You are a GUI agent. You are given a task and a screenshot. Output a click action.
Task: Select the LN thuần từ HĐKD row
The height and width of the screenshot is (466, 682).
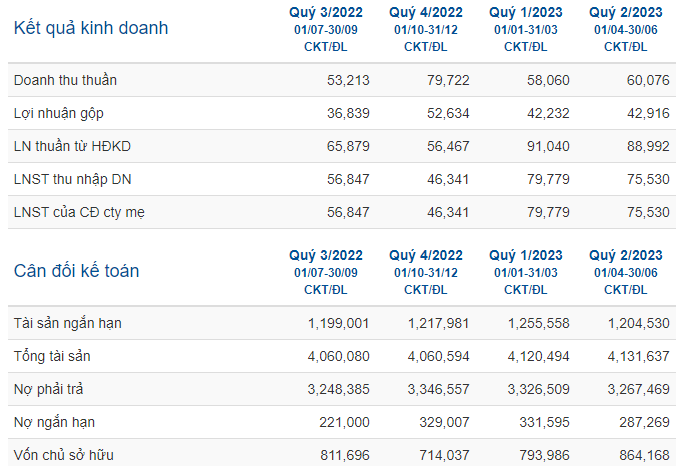pos(342,146)
